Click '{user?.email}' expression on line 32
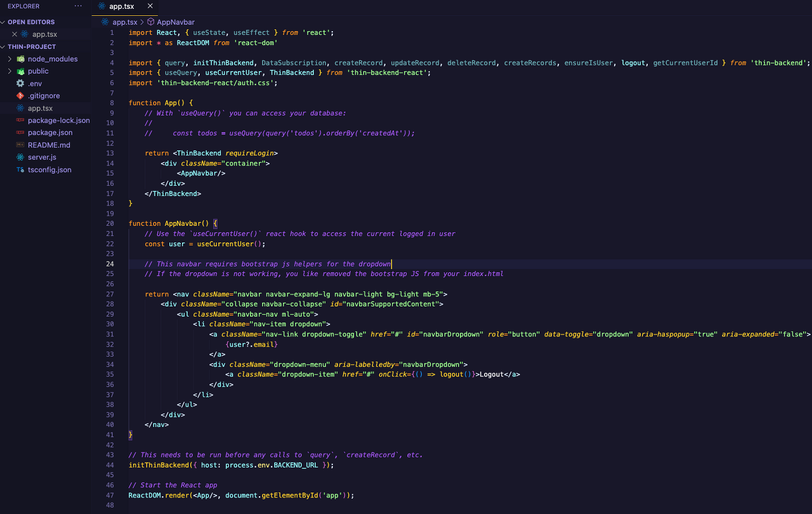Screen dimensions: 812x514 click(x=251, y=344)
